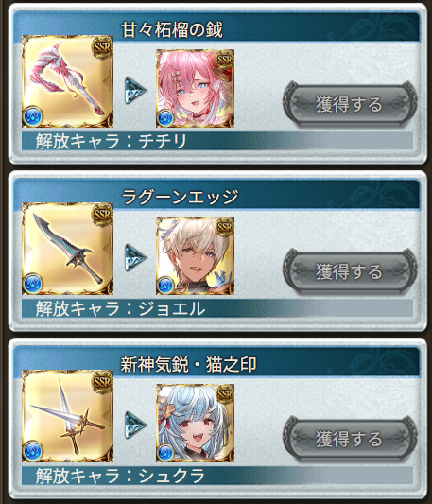Click SSR badge on the pink axe
The height and width of the screenshot is (504, 432).
pyautogui.click(x=102, y=48)
